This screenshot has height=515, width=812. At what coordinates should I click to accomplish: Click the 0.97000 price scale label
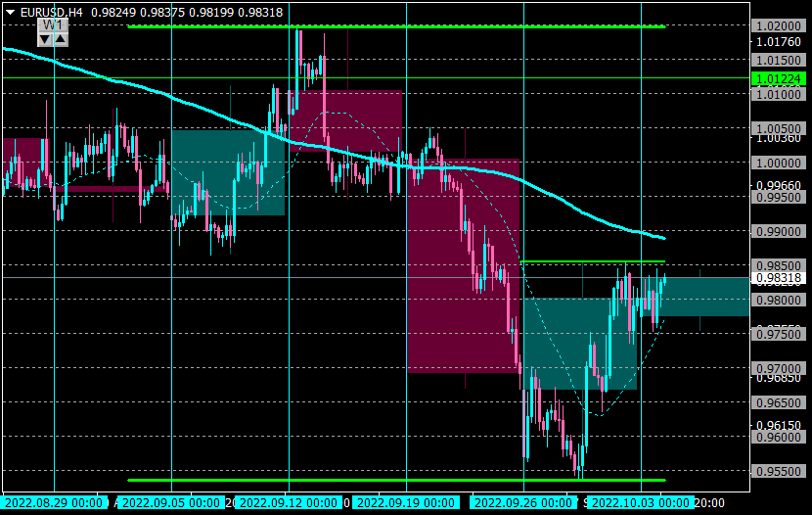pos(779,368)
